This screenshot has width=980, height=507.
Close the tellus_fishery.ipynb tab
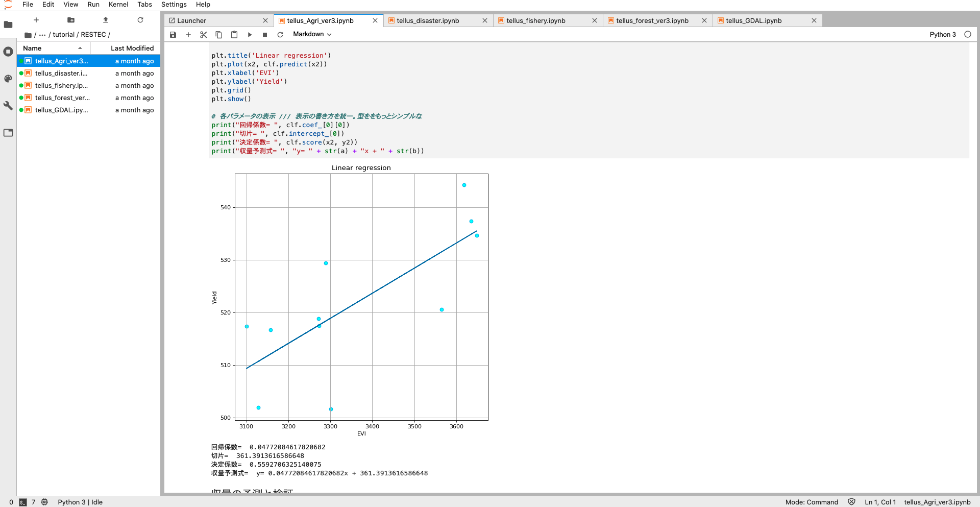pyautogui.click(x=595, y=20)
